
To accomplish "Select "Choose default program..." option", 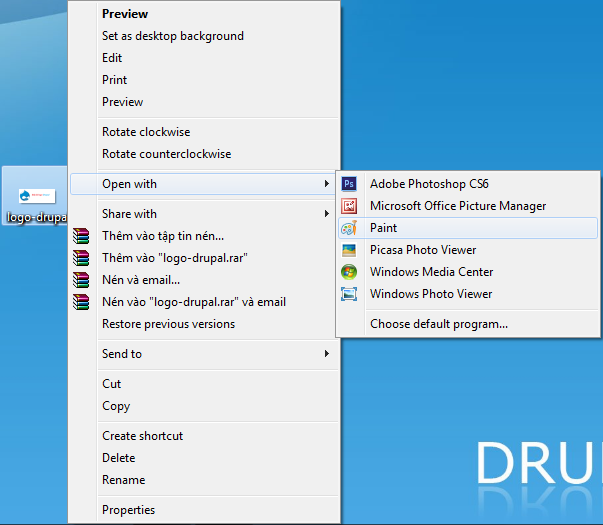I will (438, 324).
